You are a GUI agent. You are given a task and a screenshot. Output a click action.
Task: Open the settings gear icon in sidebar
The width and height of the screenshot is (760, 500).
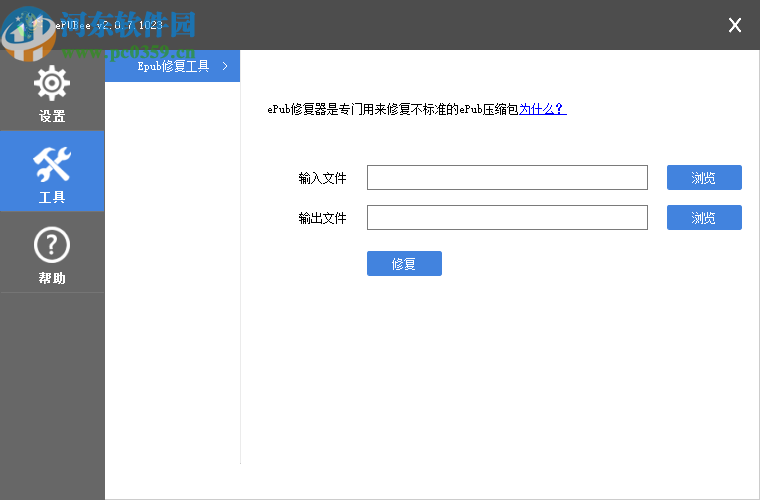52,83
